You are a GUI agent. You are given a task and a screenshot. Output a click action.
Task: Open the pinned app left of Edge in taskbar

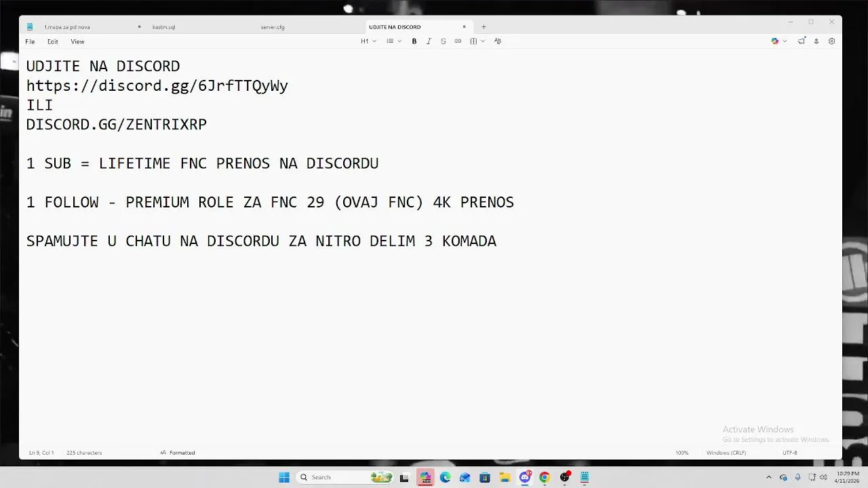click(x=425, y=477)
